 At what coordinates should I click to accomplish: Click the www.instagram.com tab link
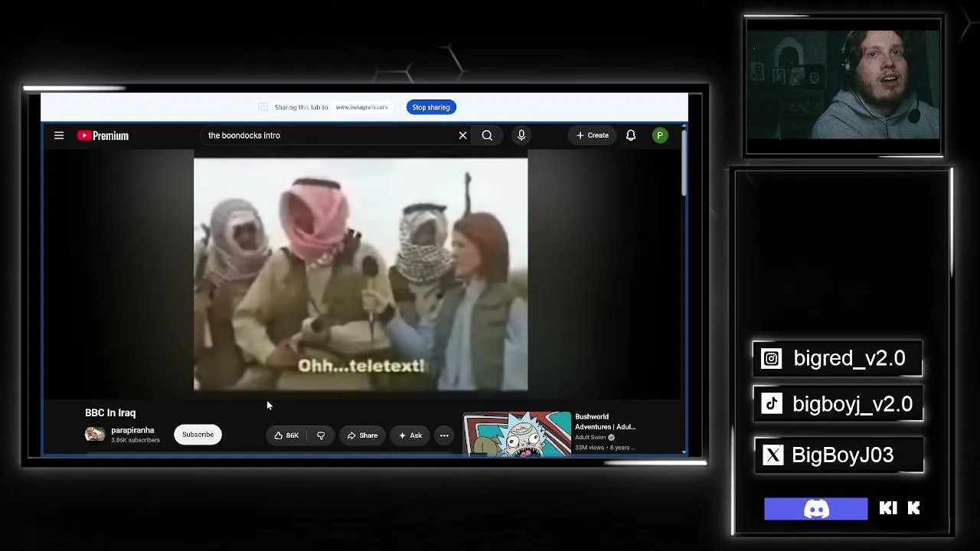(x=361, y=107)
